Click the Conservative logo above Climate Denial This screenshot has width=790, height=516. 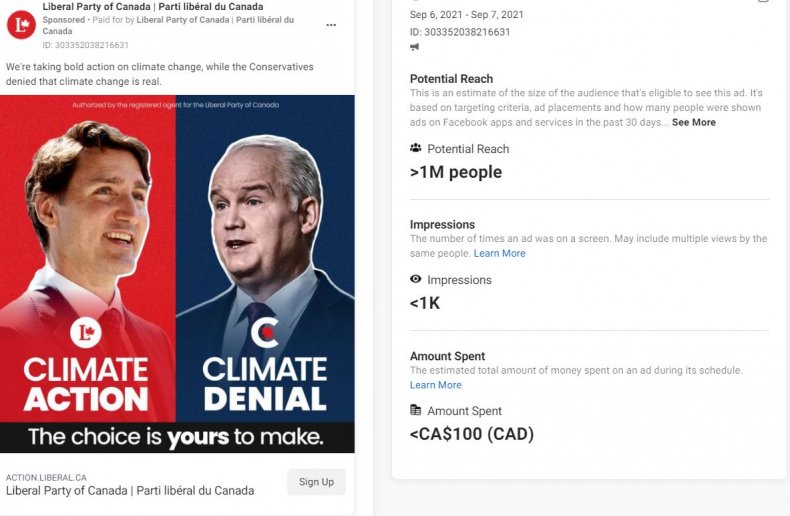coord(264,333)
